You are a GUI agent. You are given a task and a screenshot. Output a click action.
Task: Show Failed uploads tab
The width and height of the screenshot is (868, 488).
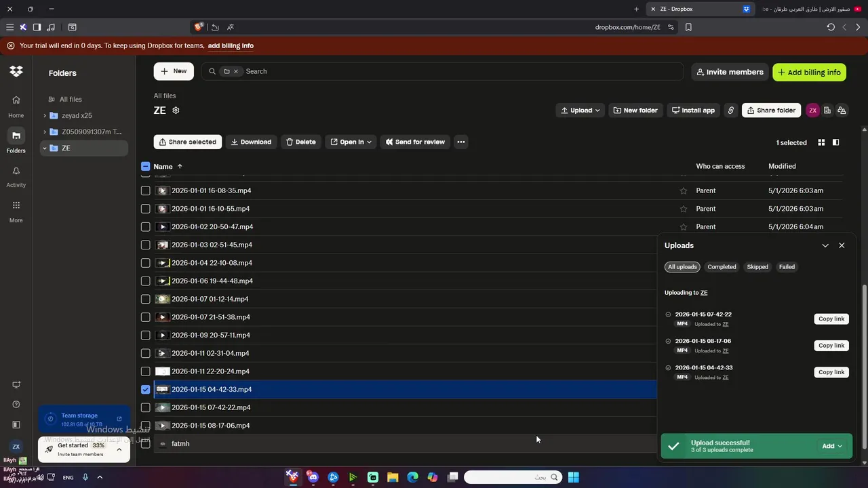point(787,267)
